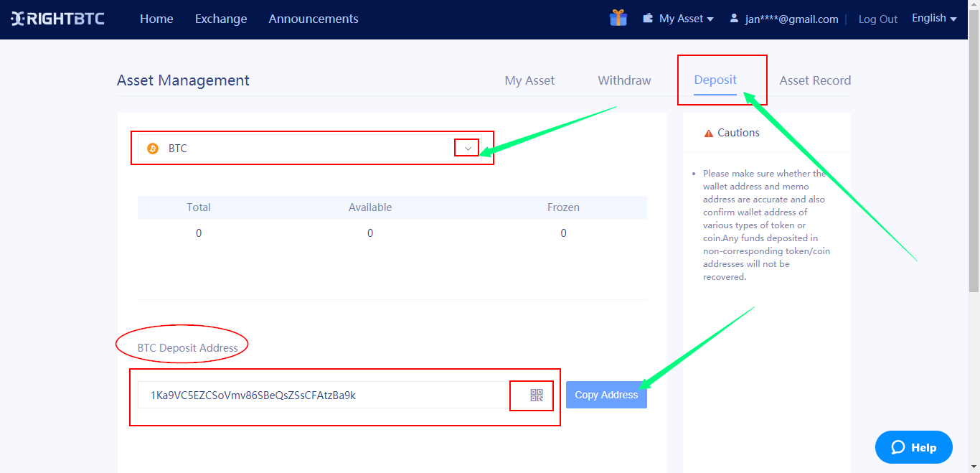This screenshot has width=980, height=473.
Task: Click the BTC deposit address field
Action: 323,395
